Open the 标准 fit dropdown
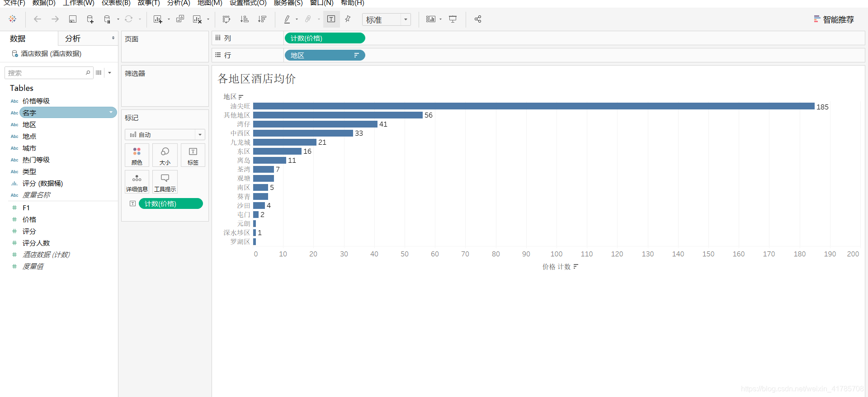The width and height of the screenshot is (868, 397). pos(386,19)
